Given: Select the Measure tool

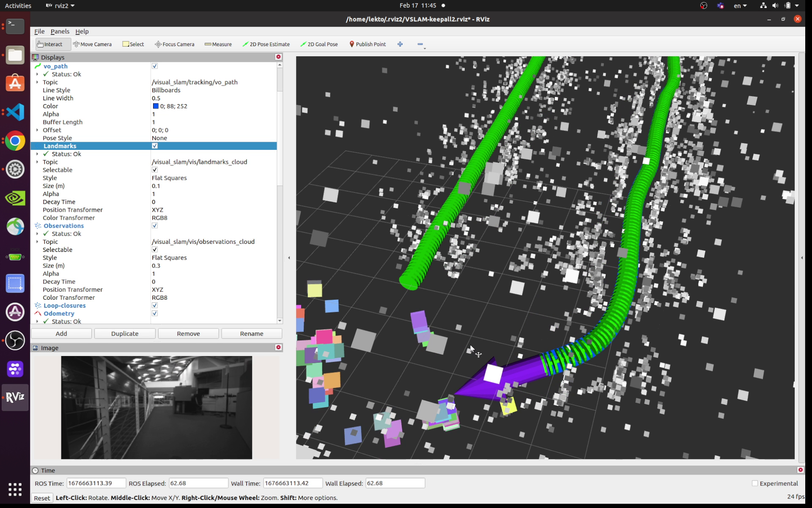Looking at the screenshot, I should pos(218,44).
